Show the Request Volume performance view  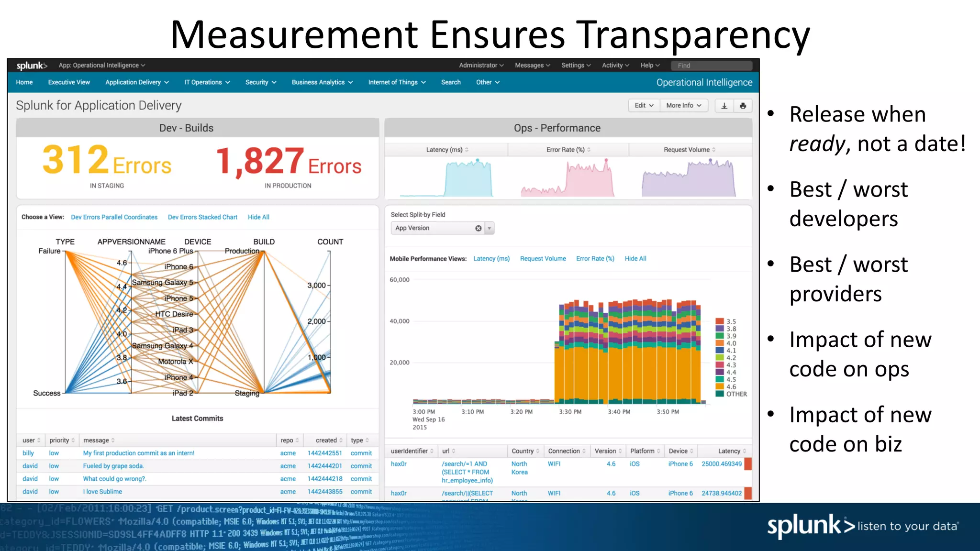click(543, 259)
